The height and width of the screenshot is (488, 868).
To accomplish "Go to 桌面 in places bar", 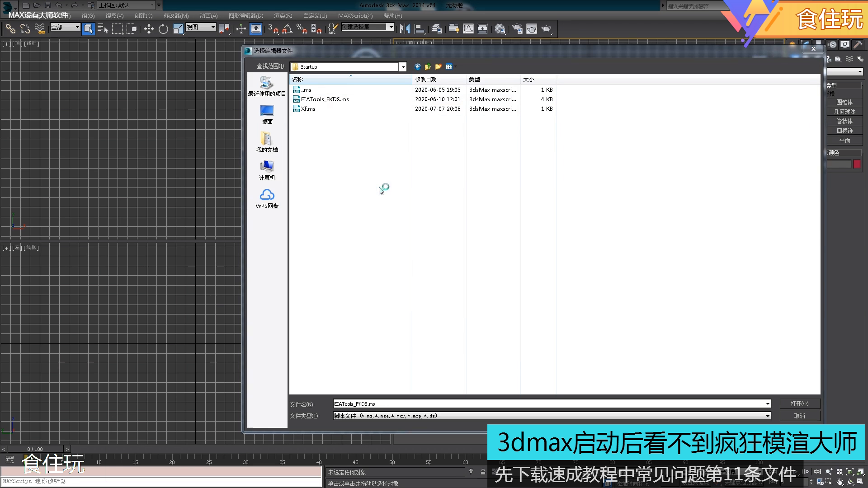I will pyautogui.click(x=267, y=115).
